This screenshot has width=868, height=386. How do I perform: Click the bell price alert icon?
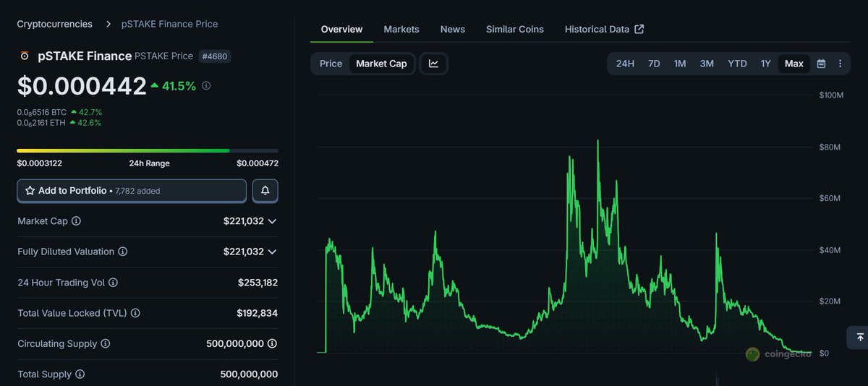[265, 191]
